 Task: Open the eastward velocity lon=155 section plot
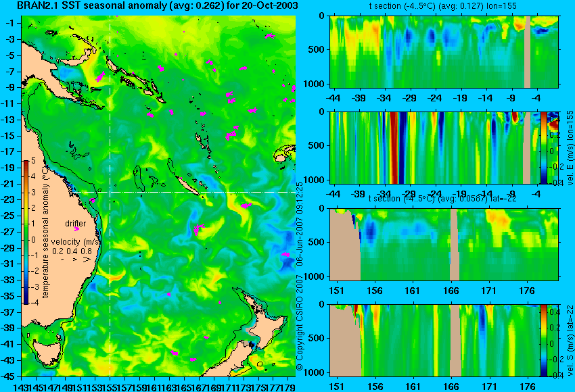(x=444, y=147)
